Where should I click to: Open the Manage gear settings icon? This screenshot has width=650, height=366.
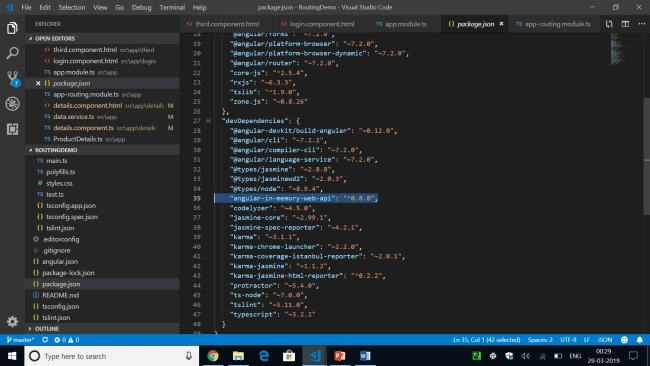pyautogui.click(x=12, y=321)
